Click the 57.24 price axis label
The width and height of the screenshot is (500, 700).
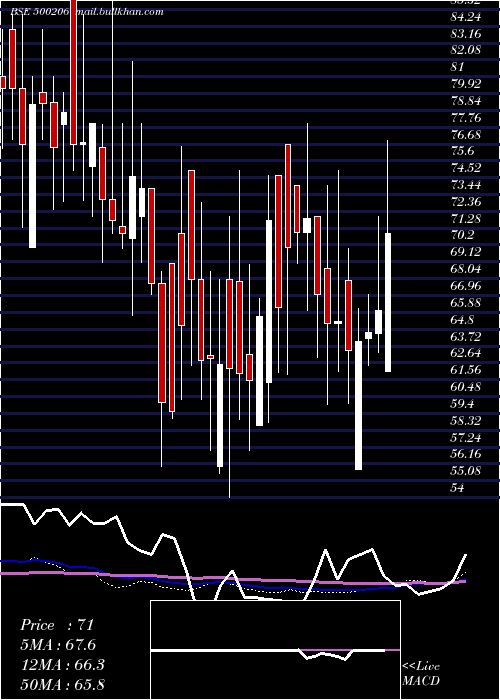466,438
